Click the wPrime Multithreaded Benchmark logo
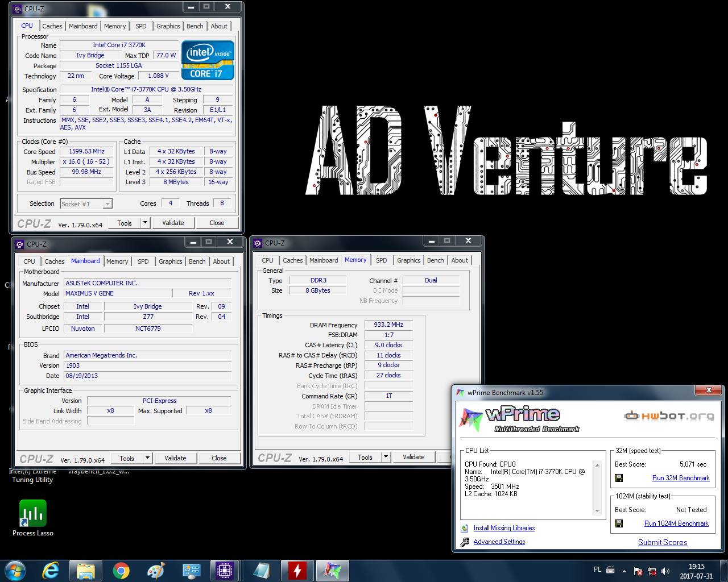 [519, 419]
